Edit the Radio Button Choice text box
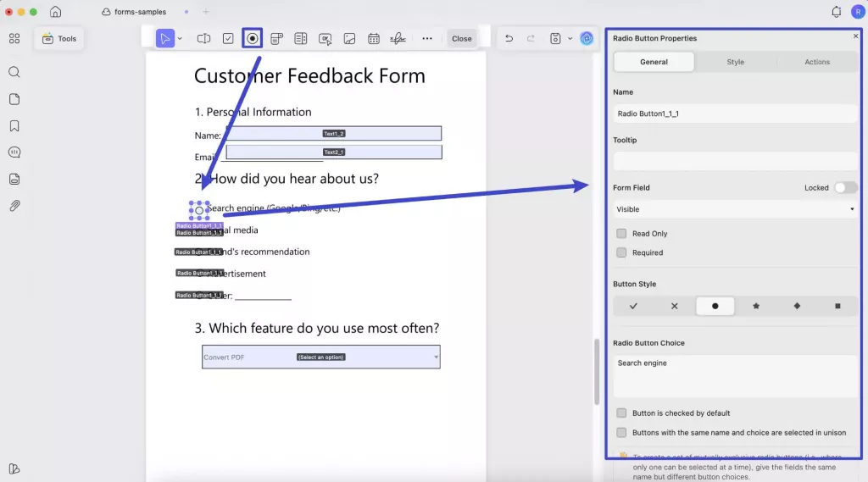 click(x=735, y=376)
